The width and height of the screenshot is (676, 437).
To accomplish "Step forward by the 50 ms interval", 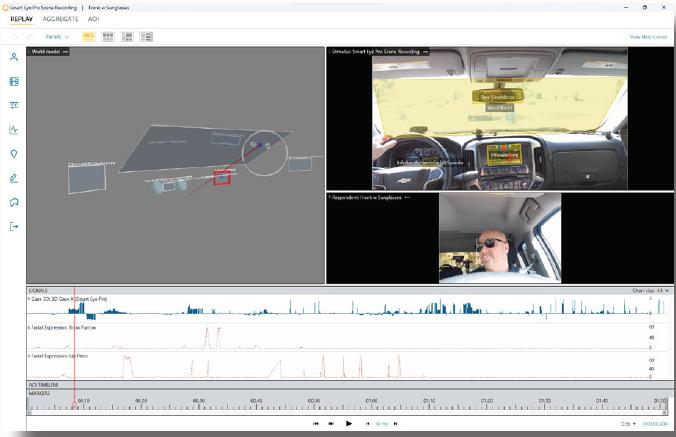I will coord(395,424).
